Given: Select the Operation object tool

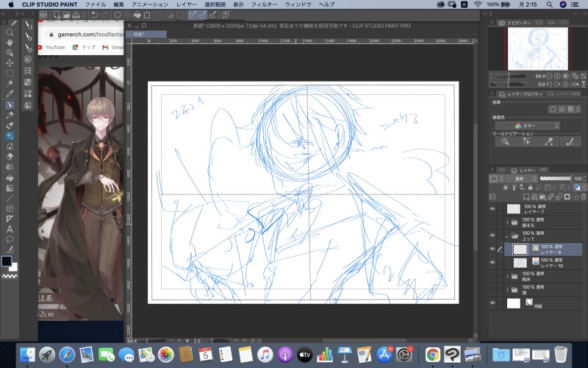Looking at the screenshot, I should pos(10,52).
